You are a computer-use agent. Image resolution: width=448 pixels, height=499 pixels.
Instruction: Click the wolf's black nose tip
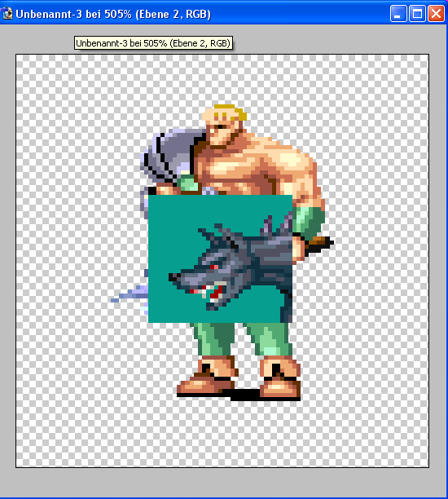tap(173, 277)
